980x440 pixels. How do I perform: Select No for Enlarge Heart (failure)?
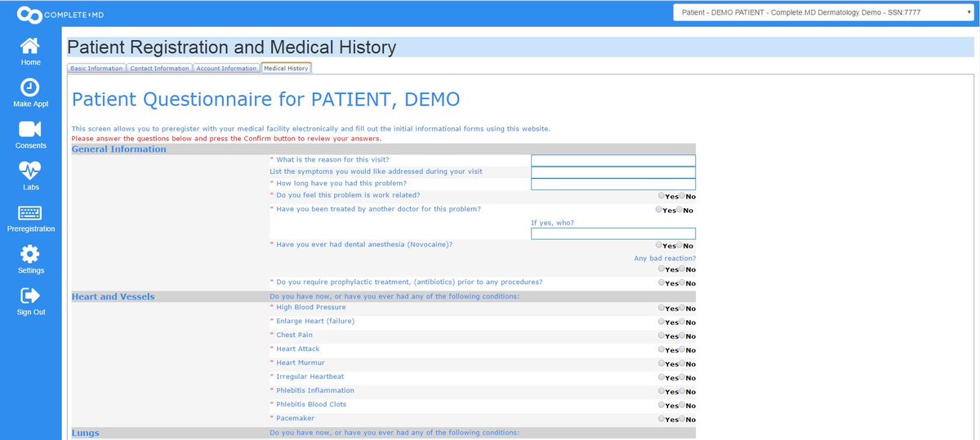[x=682, y=322]
